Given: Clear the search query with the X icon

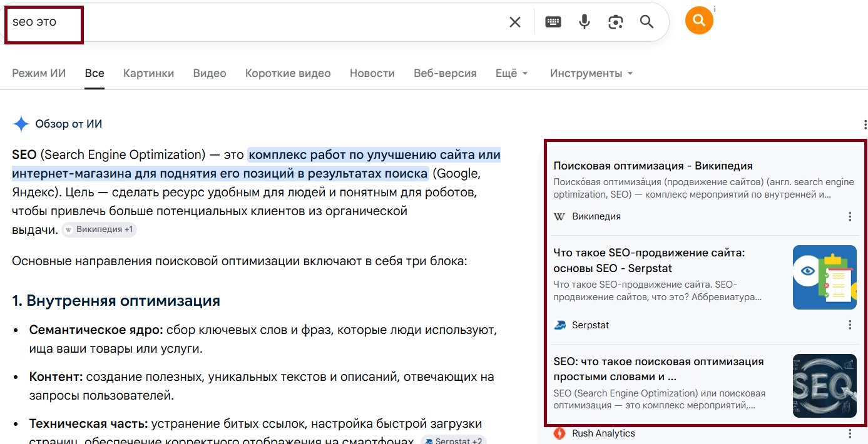Looking at the screenshot, I should click(x=514, y=22).
